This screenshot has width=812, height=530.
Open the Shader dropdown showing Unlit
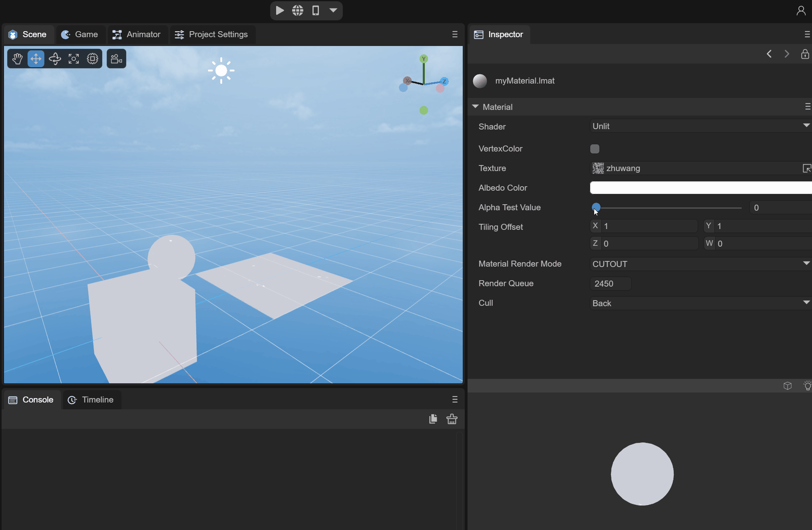click(x=699, y=126)
